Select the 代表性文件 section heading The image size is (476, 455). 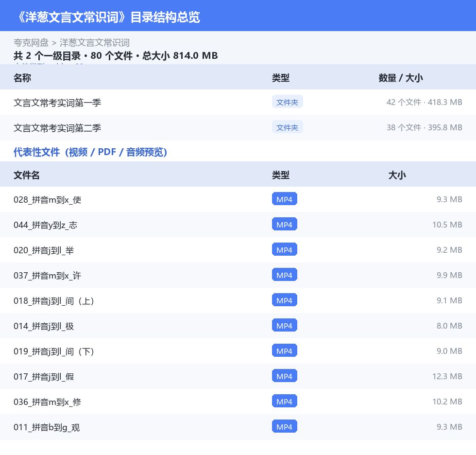(90, 152)
